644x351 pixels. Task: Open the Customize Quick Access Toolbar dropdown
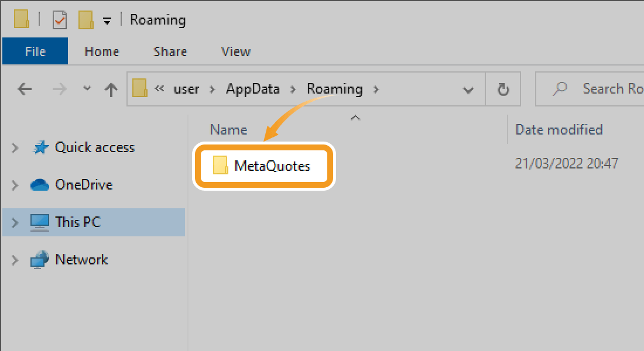coord(107,20)
